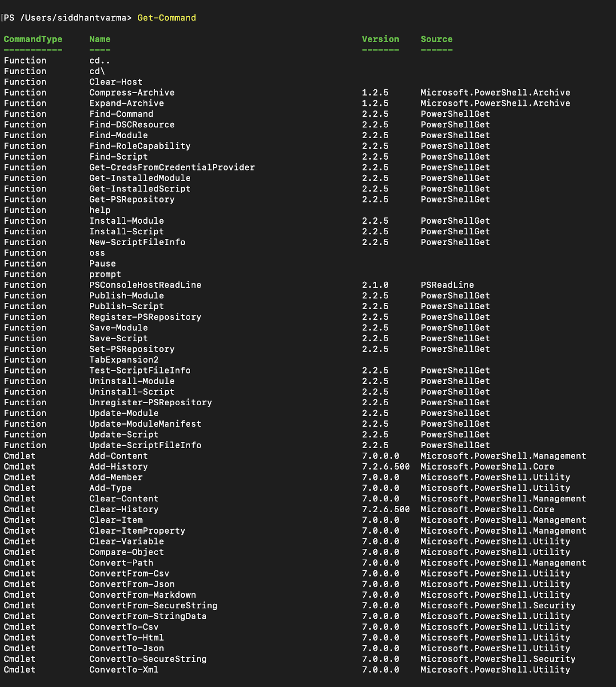
Task: Click the New-ScriptFileInfo entry
Action: (x=137, y=242)
